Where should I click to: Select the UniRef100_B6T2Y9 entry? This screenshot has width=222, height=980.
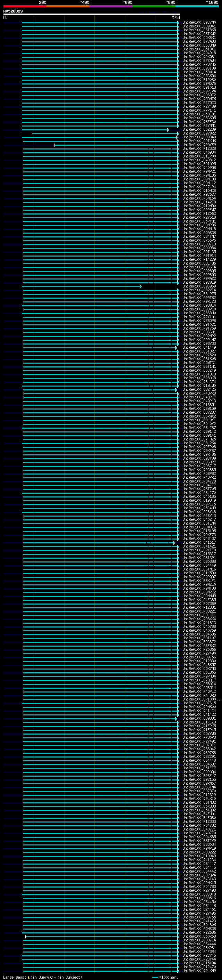tap(199, 841)
